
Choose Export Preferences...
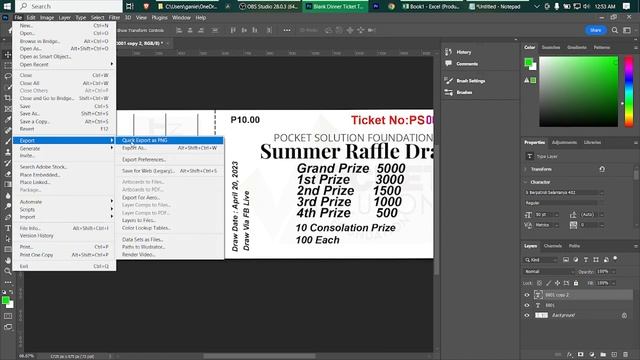pos(169,160)
